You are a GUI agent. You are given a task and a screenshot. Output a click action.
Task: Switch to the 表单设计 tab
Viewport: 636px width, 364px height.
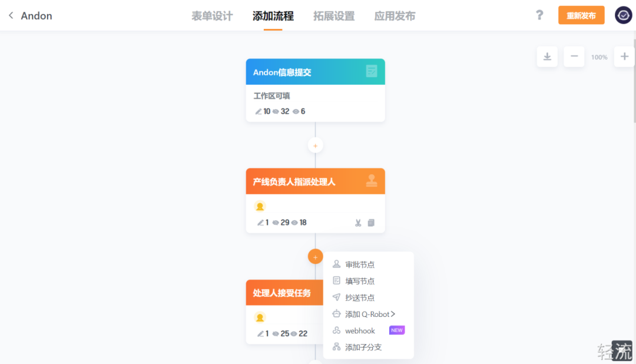point(212,16)
